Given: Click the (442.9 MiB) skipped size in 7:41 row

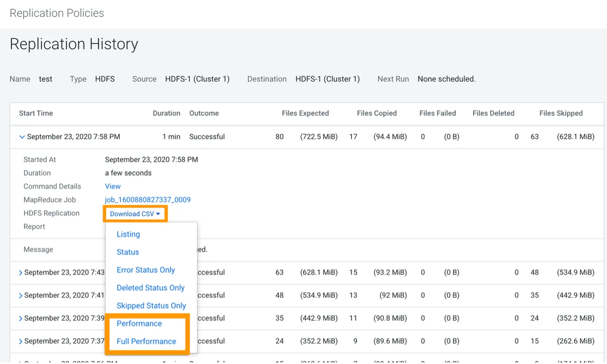Looking at the screenshot, I should click(x=575, y=296).
